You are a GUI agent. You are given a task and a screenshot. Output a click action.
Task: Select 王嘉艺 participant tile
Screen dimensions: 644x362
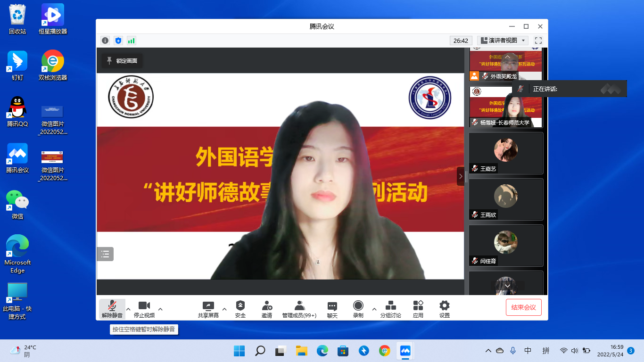[x=506, y=153]
